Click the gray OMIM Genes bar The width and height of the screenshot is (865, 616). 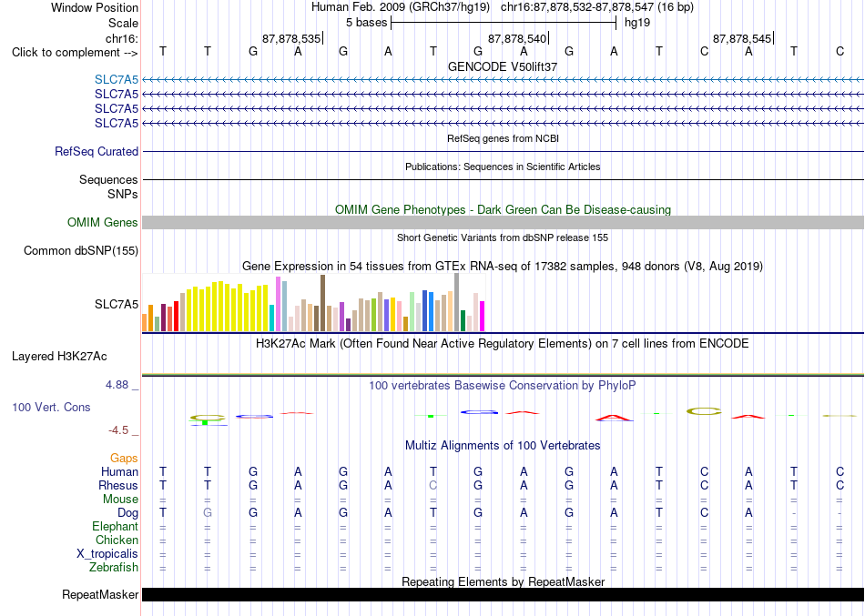click(503, 222)
